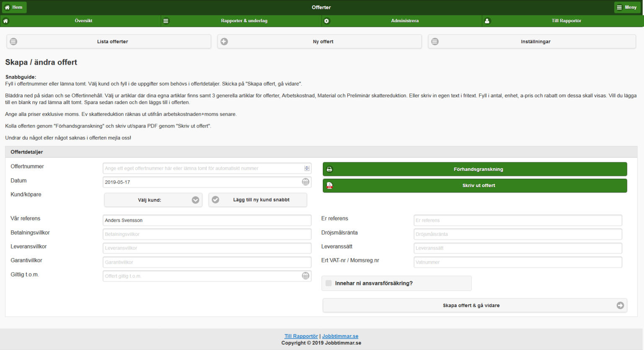
Task: Click the PDF icon on Skriv ut offert
Action: 330,185
